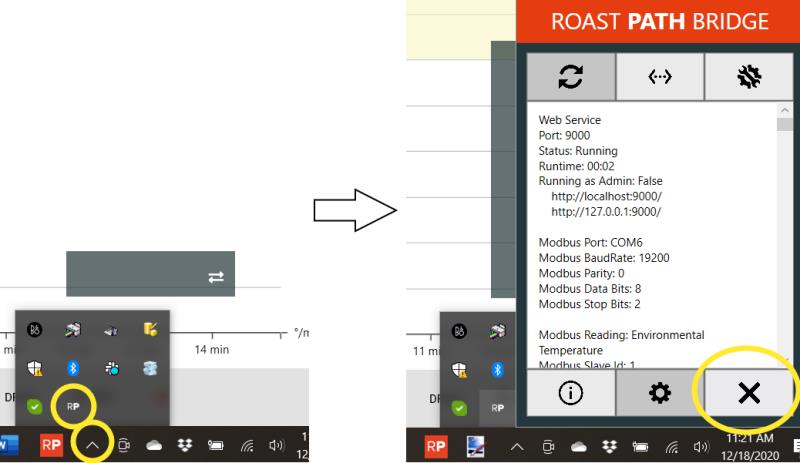Screen dimensions: 800x463
Task: Click the '14 min' axis label
Action: pyautogui.click(x=212, y=350)
